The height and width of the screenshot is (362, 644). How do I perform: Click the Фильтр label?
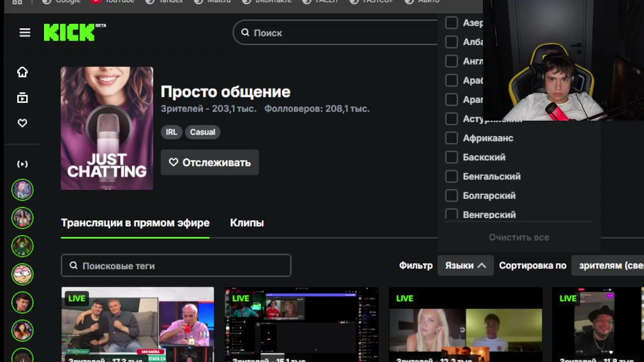pos(416,265)
